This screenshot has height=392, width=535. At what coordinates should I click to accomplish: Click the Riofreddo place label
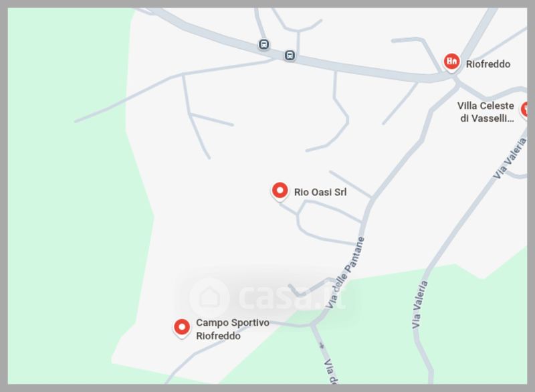(488, 64)
